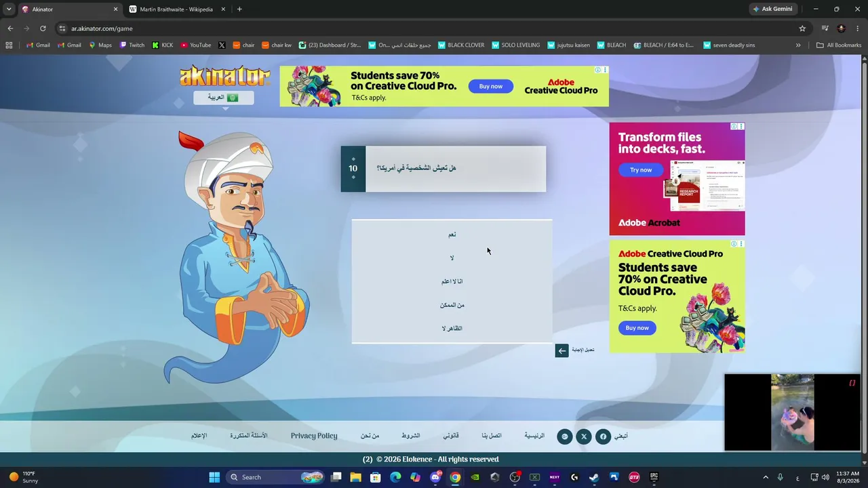Open the Twitch bookmark
Viewport: 868px width, 488px height.
[132, 45]
